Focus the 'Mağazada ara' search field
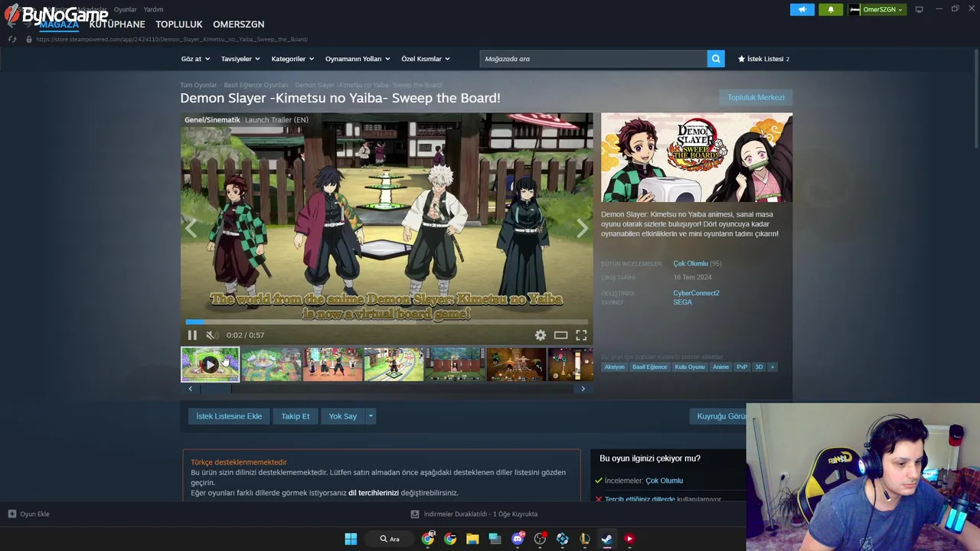Viewport: 980px width, 551px height. 593,59
